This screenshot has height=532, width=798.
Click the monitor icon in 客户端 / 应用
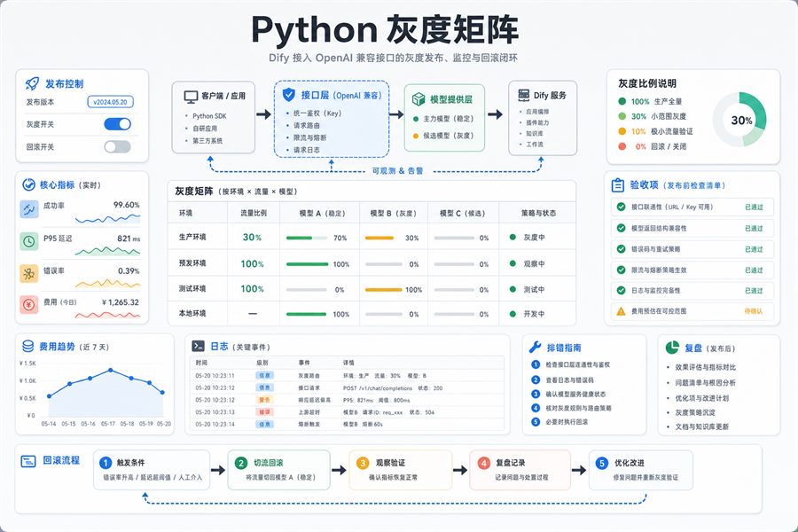point(191,97)
